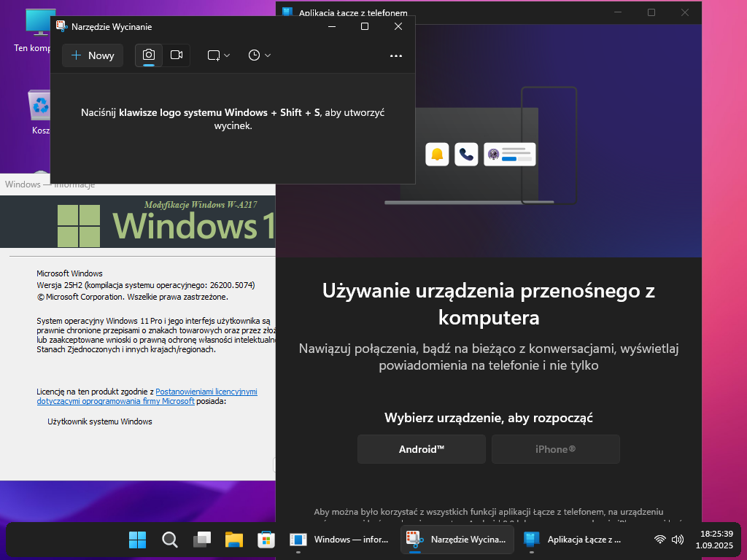Click the taskbar Search icon
747x560 pixels.
[x=169, y=540]
